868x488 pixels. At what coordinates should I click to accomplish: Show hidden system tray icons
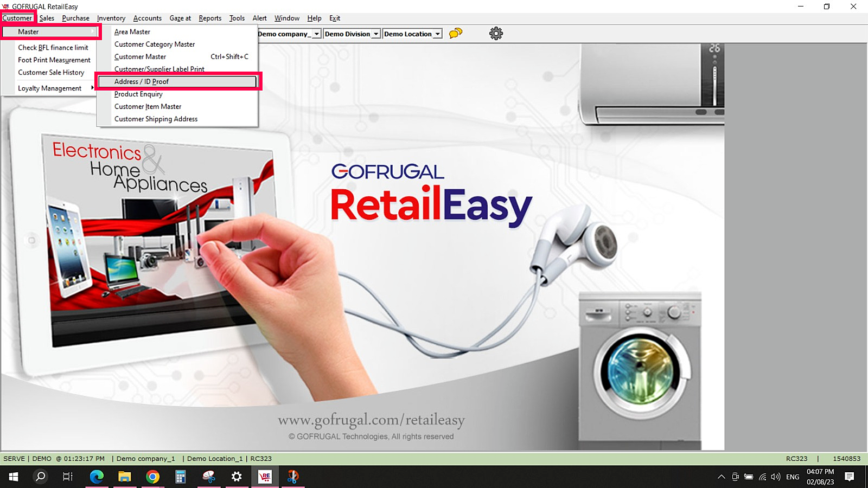[x=721, y=477]
